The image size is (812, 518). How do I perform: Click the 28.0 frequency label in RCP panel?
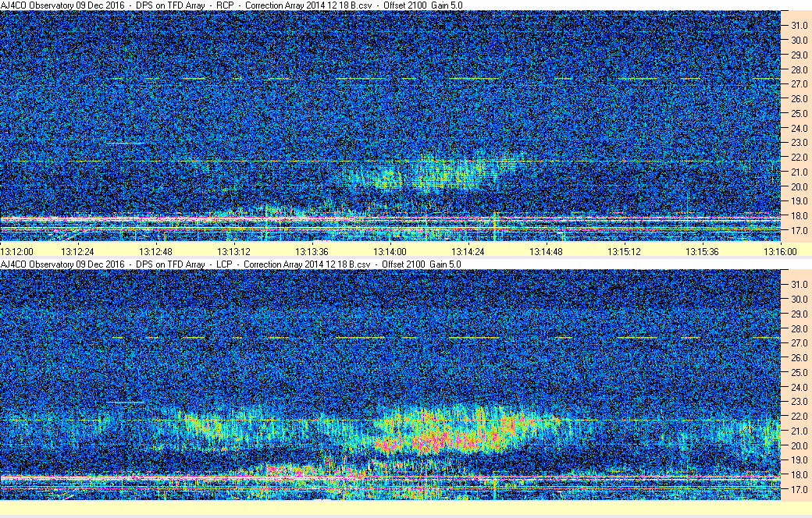[x=799, y=70]
